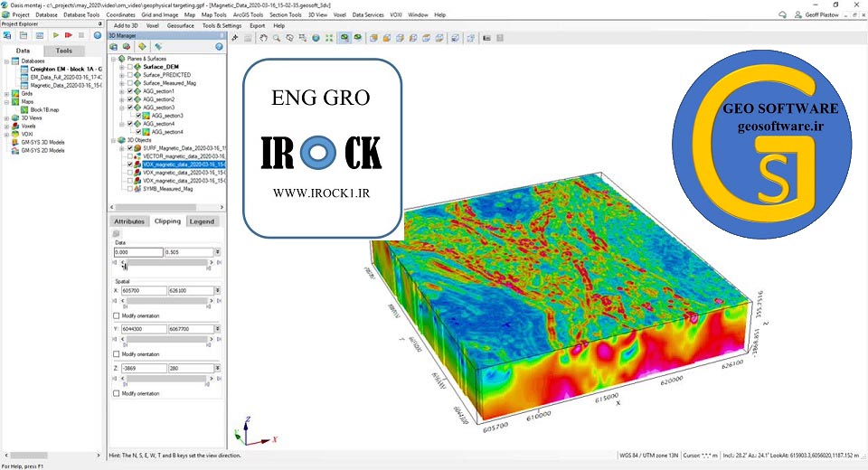Image resolution: width=868 pixels, height=470 pixels.
Task: Uncheck the AGG_section2 checkbox
Action: click(x=130, y=99)
